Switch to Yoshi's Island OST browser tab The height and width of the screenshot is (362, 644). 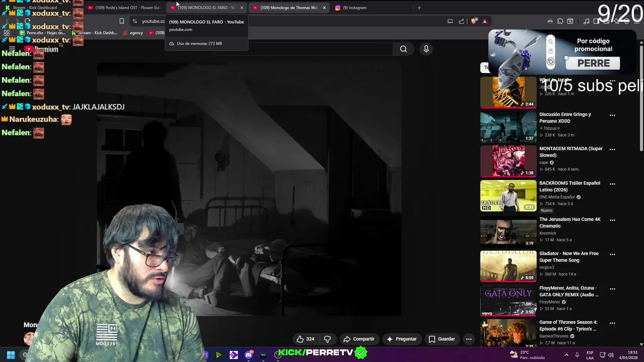pos(124,8)
